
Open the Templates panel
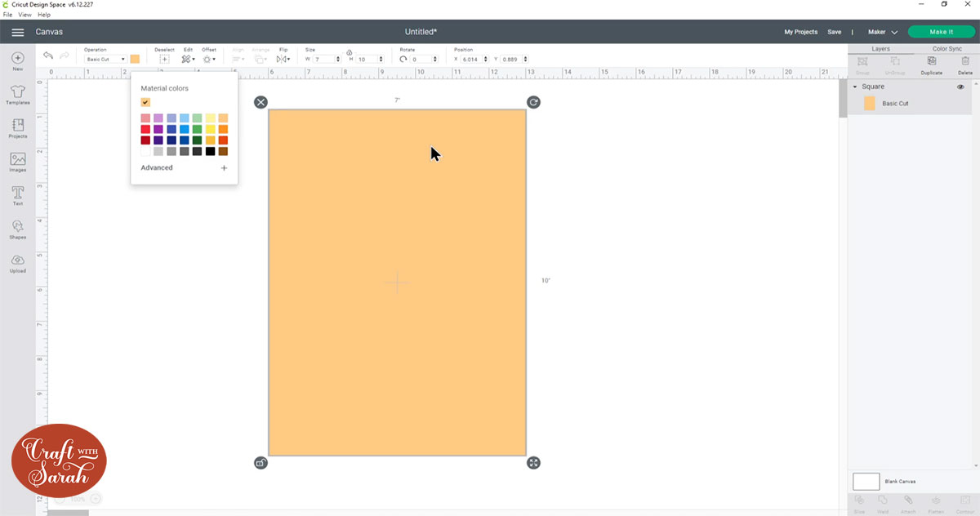coord(17,94)
